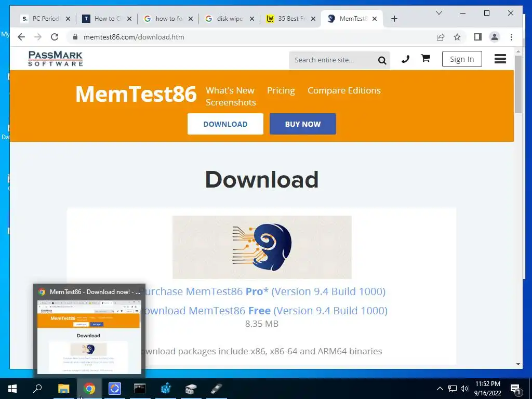This screenshot has height=399, width=532.
Task: Click the PassMark Software logo
Action: (x=55, y=59)
